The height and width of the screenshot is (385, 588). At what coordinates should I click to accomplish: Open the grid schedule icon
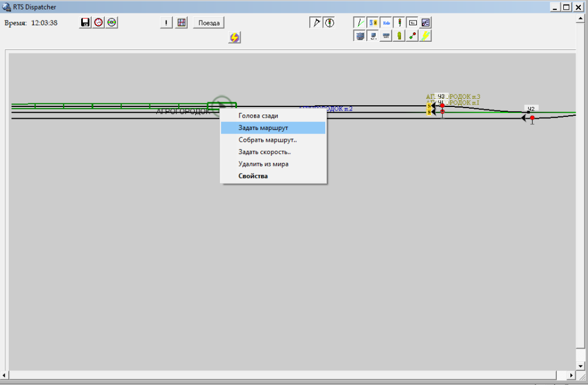(182, 22)
